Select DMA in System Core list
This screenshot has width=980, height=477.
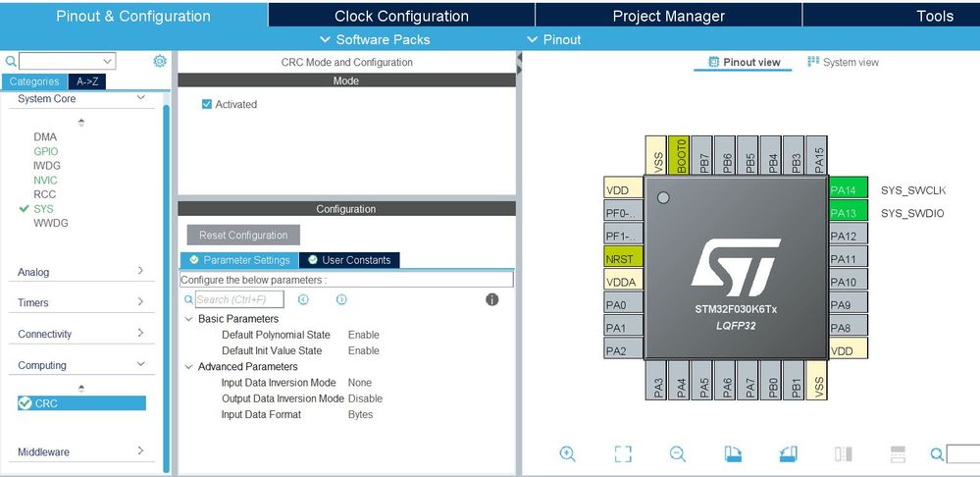[45, 136]
